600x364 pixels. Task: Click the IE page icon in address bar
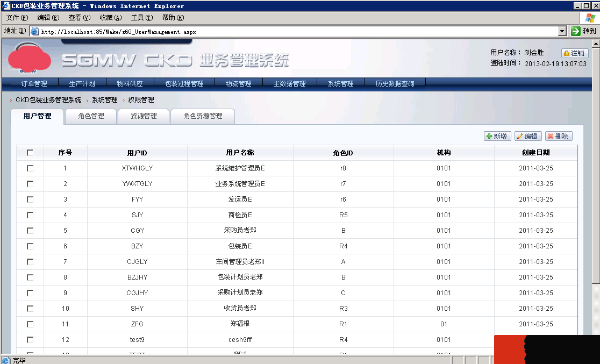35,31
